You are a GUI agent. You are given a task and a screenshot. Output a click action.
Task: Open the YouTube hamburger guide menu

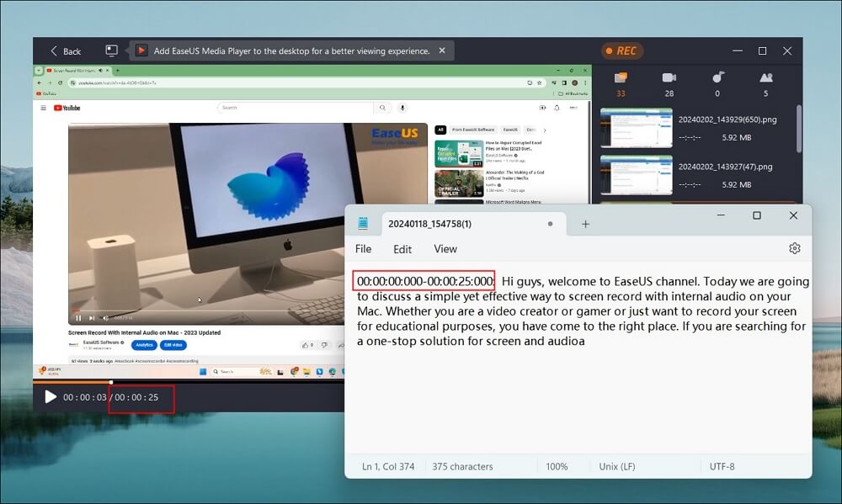[44, 108]
